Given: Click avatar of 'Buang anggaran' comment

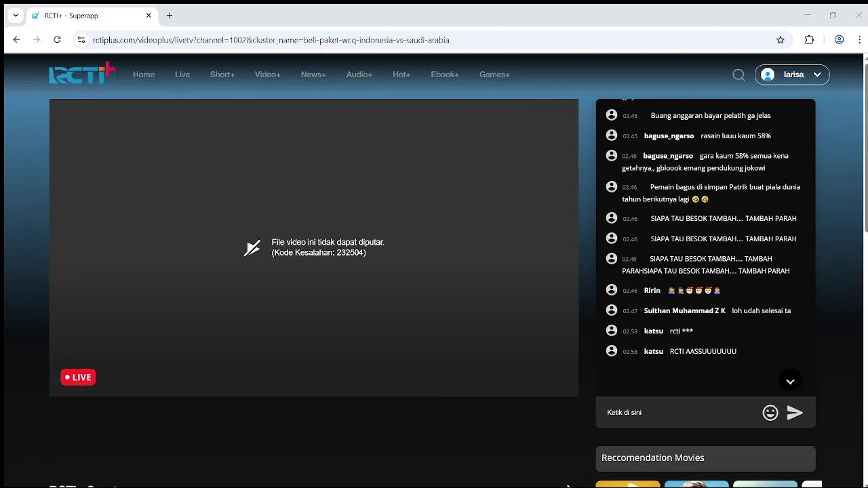Looking at the screenshot, I should click(612, 115).
